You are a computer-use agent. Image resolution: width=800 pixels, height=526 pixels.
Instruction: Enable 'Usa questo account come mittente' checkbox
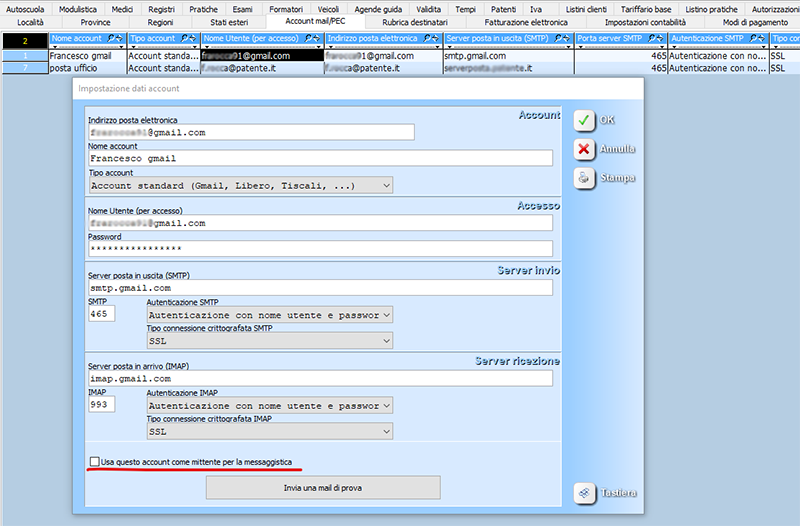95,462
